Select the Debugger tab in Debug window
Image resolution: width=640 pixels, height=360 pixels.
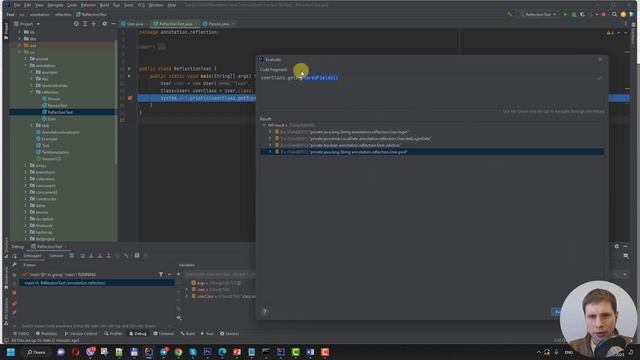coord(32,256)
